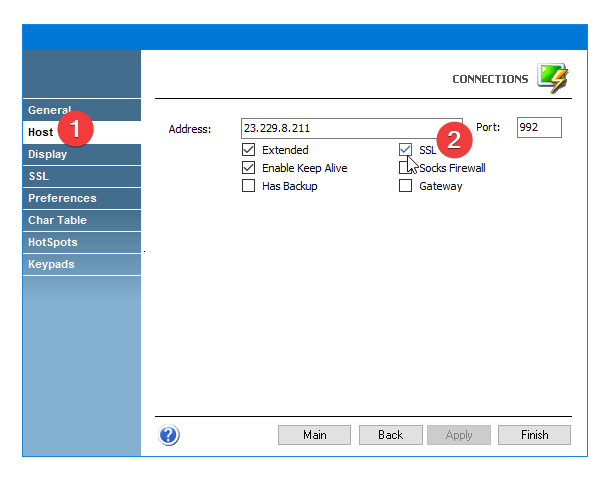Click the Back button
This screenshot has height=483, width=611.
coord(390,435)
